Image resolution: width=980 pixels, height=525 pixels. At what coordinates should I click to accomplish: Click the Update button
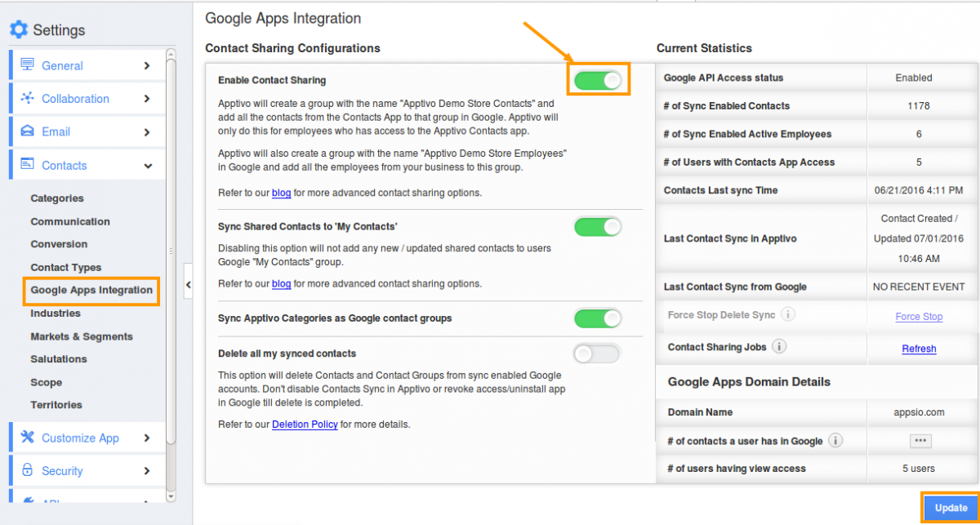point(950,508)
